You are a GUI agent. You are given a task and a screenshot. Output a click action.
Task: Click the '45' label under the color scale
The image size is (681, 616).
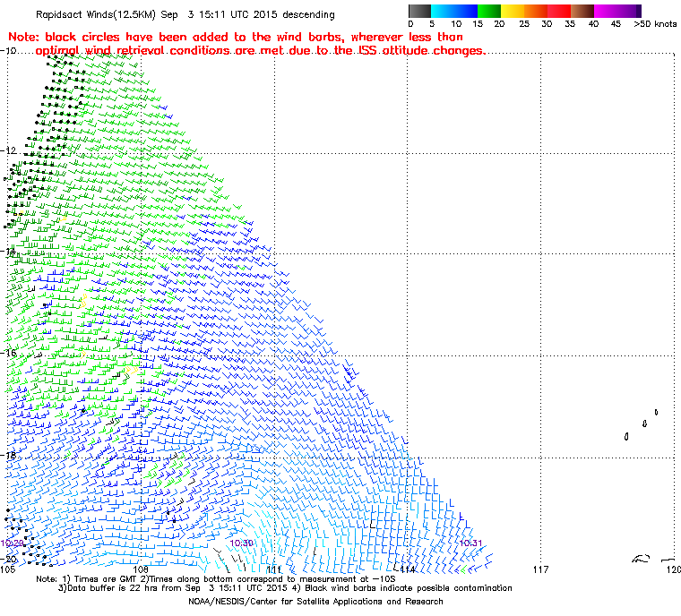point(616,24)
